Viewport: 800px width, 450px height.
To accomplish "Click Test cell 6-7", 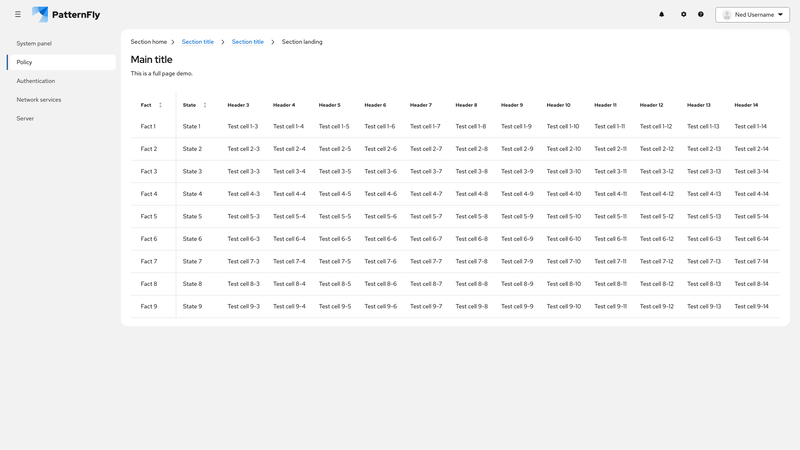I will (426, 239).
